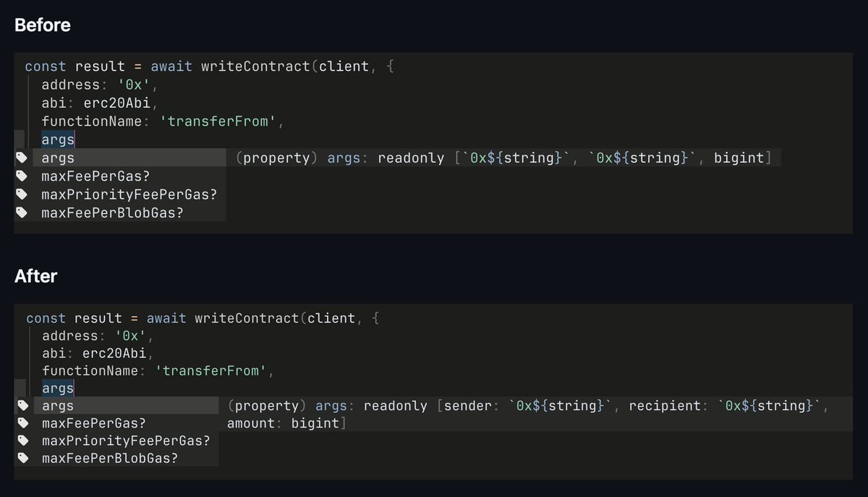
Task: Click the tag icon beside maxFeePerGas? in After list
Action: click(22, 423)
